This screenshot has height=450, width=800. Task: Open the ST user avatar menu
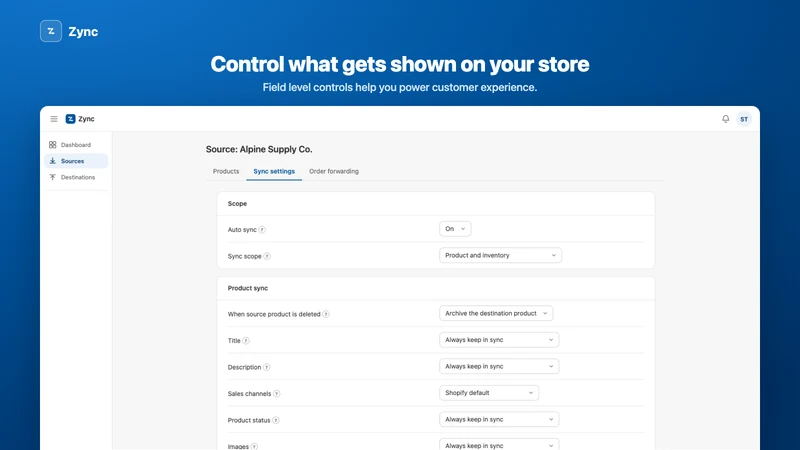[744, 119]
